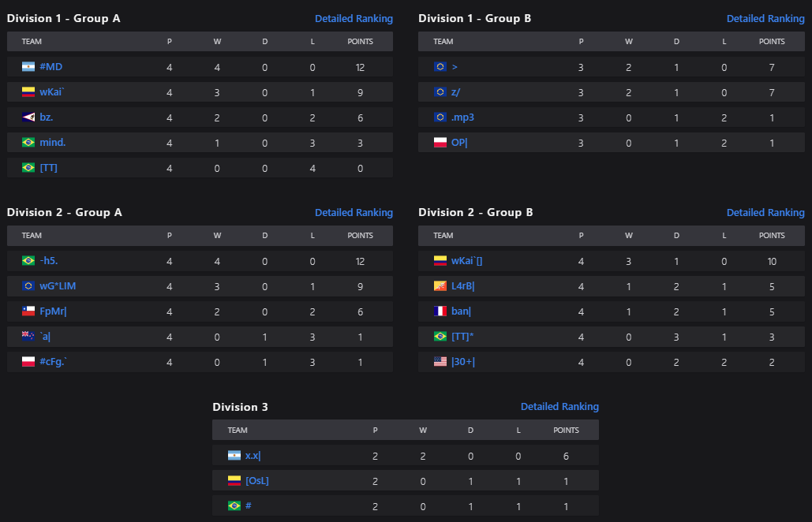The height and width of the screenshot is (522, 812).
Task: Click the EU flag next to wG*LIM
Action: (28, 285)
